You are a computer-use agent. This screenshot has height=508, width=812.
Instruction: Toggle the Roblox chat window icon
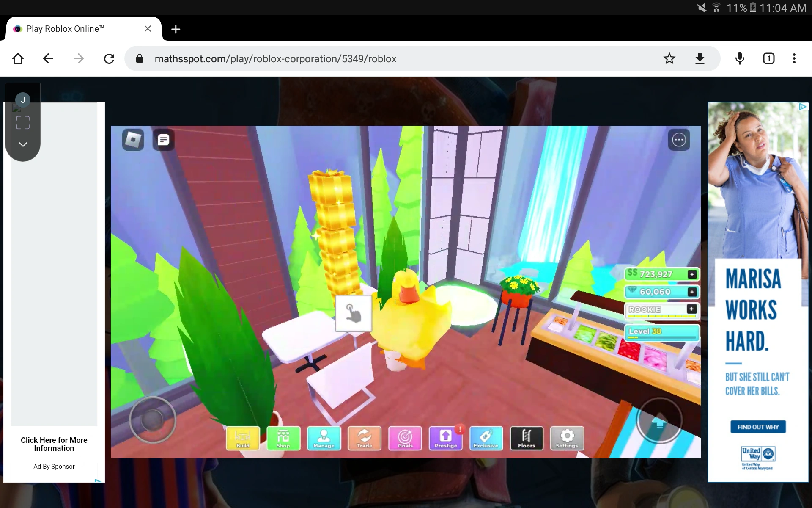click(164, 140)
